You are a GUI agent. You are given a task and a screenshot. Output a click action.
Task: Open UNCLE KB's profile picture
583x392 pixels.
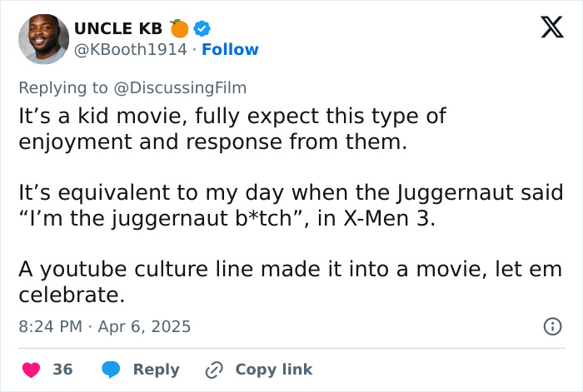pos(42,38)
